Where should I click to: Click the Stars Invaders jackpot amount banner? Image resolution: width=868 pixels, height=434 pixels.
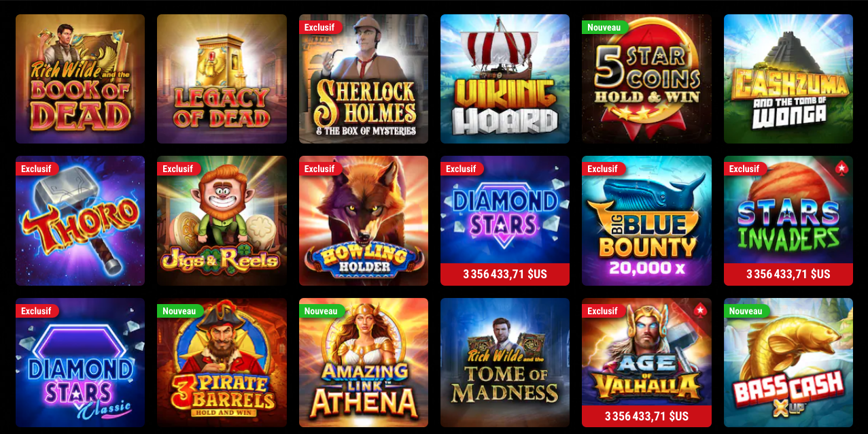point(788,274)
